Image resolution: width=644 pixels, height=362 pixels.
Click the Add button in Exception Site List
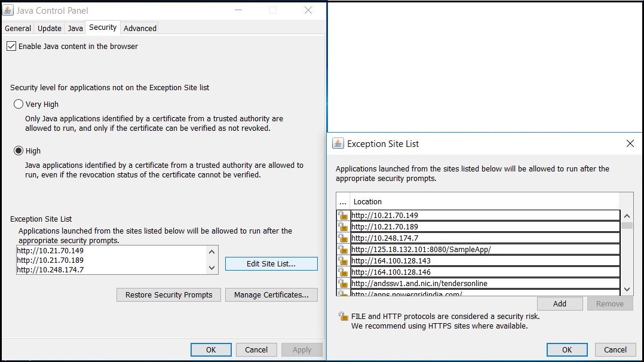coord(560,303)
